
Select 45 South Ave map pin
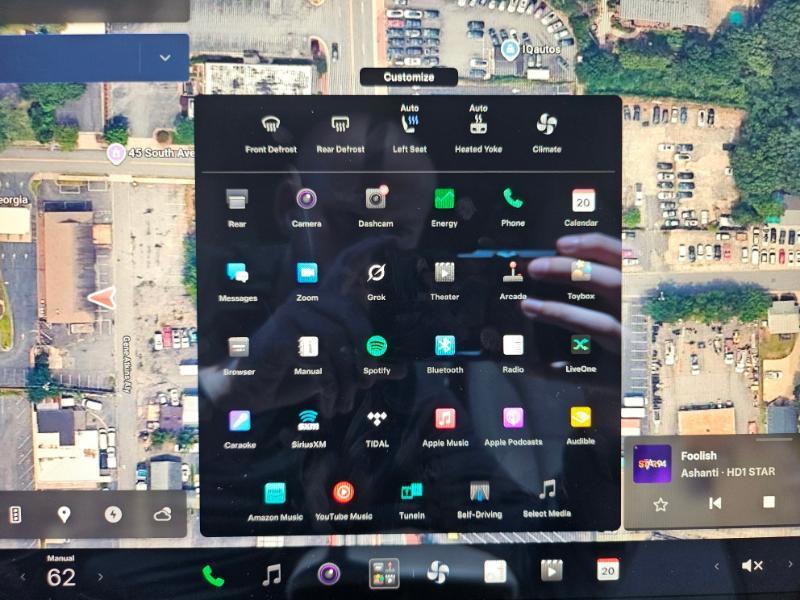(116, 153)
